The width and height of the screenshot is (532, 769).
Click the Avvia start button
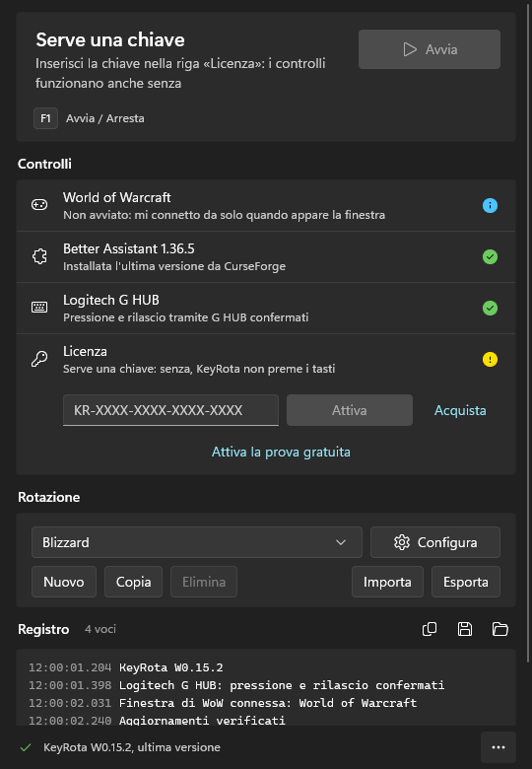tap(430, 49)
